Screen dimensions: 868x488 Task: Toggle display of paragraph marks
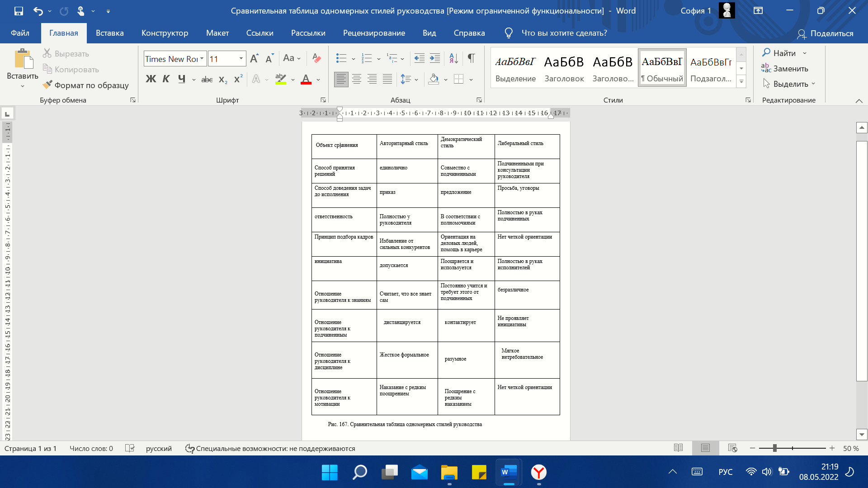(472, 58)
